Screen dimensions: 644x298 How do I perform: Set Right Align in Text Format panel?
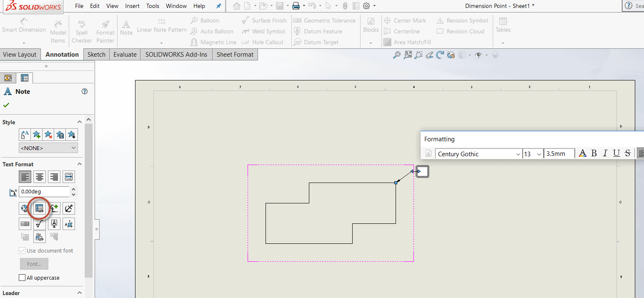coord(54,177)
